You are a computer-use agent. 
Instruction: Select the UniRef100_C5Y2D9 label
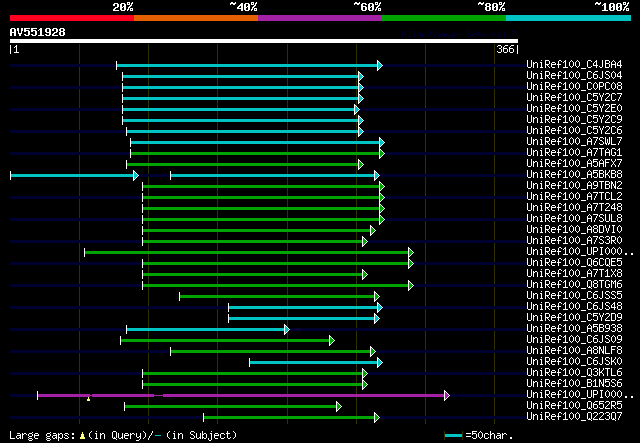point(574,318)
